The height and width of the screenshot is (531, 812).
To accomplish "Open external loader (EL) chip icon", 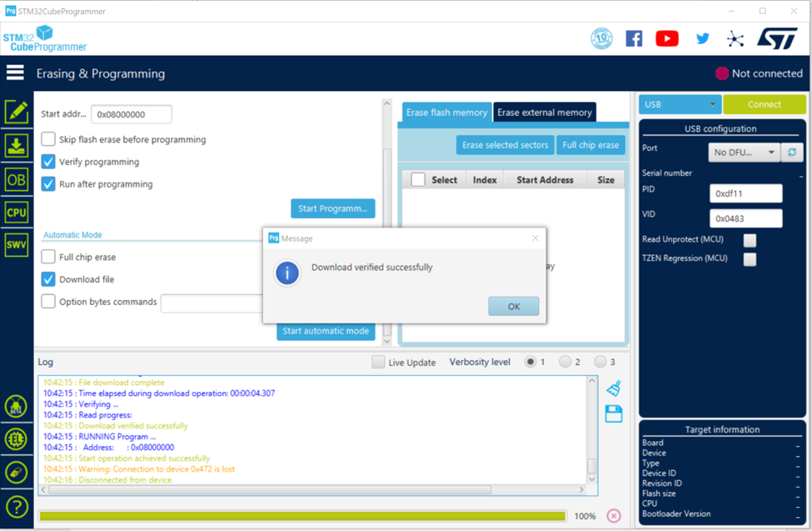I will pos(16,439).
